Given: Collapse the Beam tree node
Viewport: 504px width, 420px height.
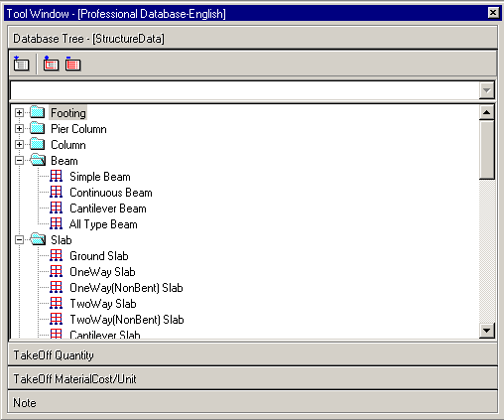Looking at the screenshot, I should coord(19,161).
